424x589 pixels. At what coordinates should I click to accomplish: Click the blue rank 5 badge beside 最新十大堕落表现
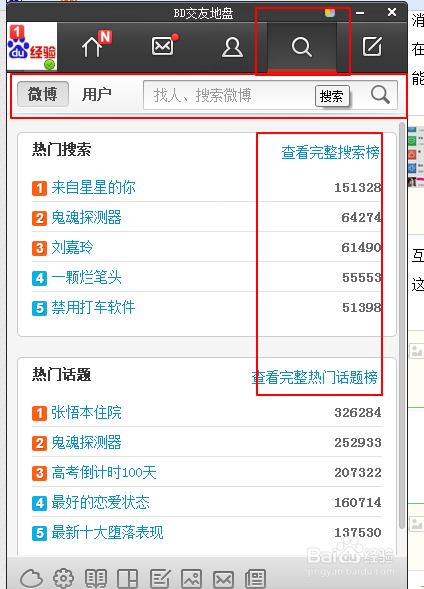click(39, 533)
